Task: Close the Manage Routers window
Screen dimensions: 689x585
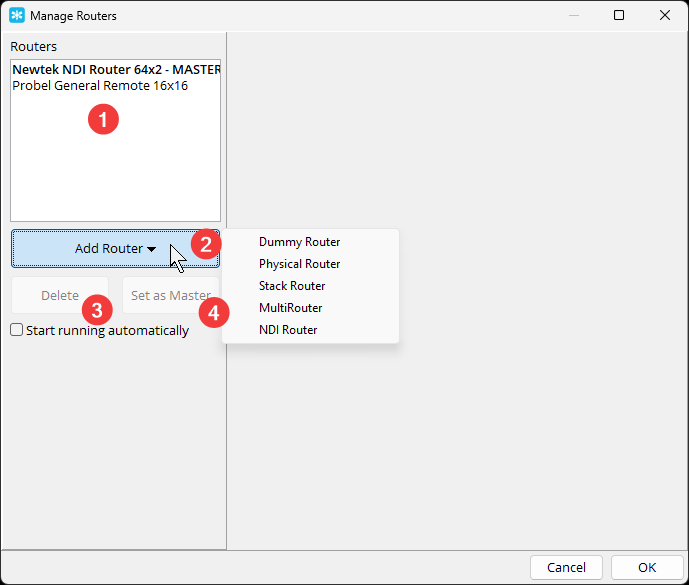Action: pyautogui.click(x=665, y=15)
